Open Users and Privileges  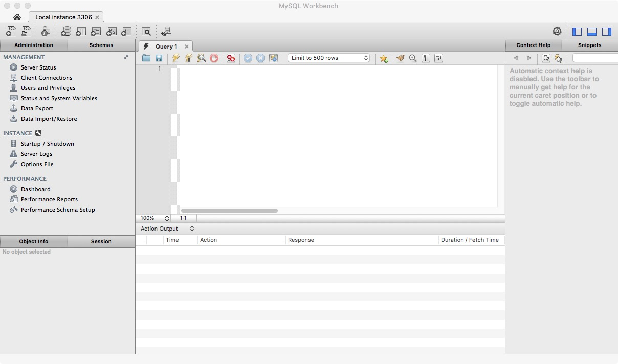pos(48,88)
